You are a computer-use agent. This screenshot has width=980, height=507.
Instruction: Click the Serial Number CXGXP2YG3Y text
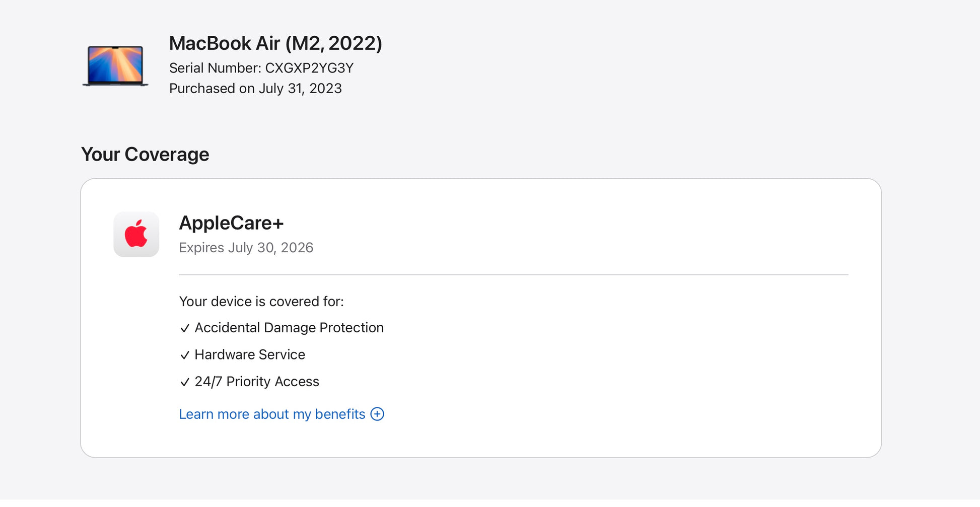(x=261, y=68)
